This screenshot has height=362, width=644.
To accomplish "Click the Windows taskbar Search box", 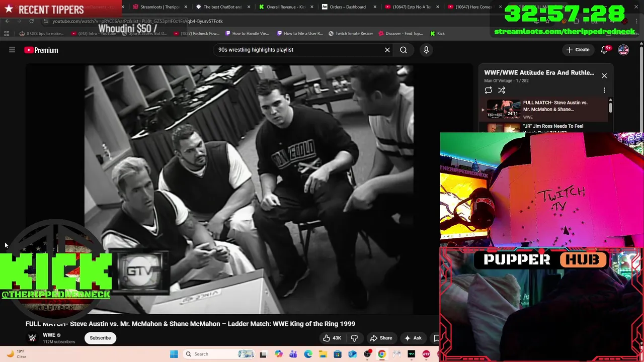I will (219, 354).
